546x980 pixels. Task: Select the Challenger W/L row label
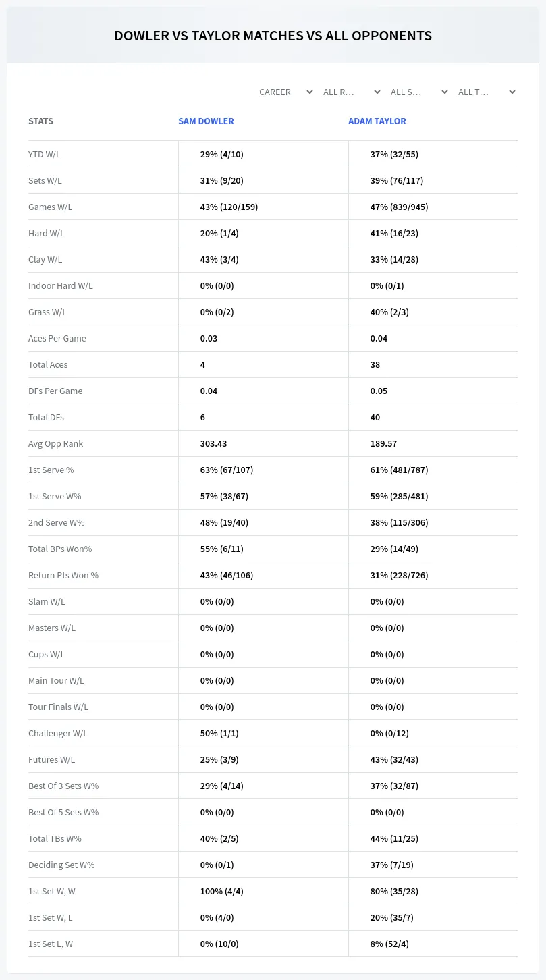[58, 733]
